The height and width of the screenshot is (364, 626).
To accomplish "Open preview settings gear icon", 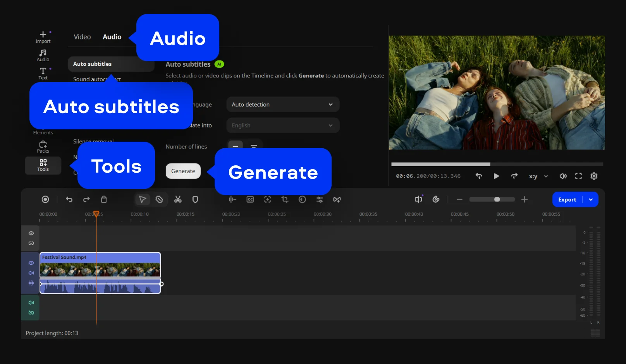I will tap(594, 176).
